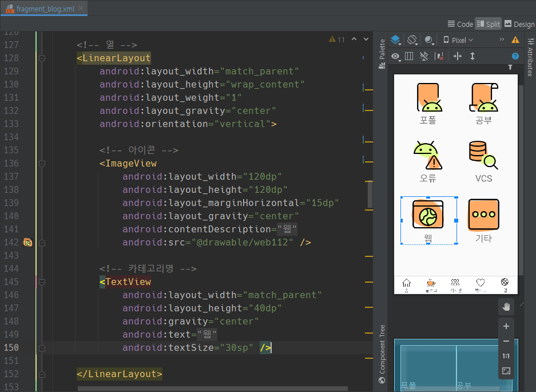This screenshot has height=392, width=536.
Task: Open the Component Tree panel
Action: coord(382,354)
